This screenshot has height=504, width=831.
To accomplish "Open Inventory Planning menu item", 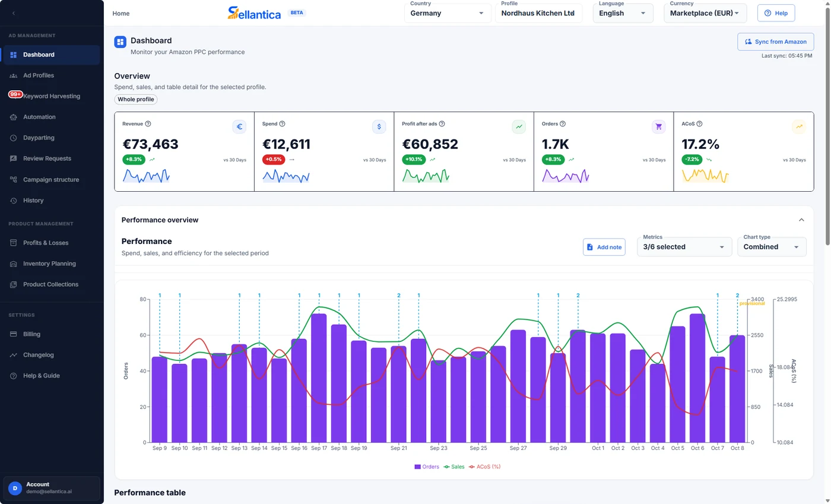I will coord(51,264).
